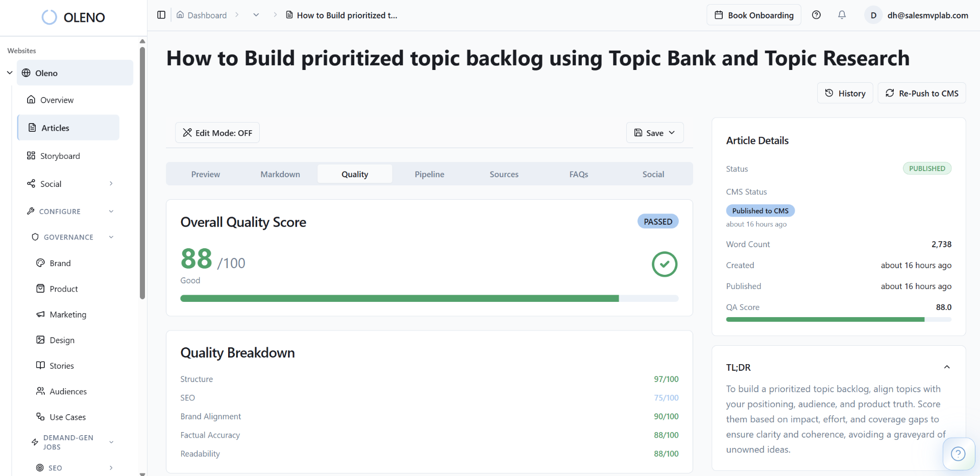
Task: Collapse the TL;DR section
Action: click(947, 367)
